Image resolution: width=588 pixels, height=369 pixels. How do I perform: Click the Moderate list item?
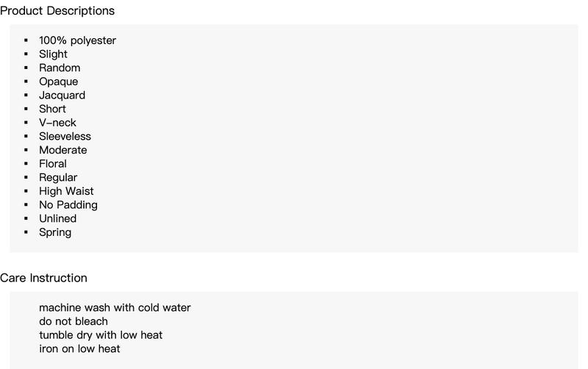(x=63, y=150)
